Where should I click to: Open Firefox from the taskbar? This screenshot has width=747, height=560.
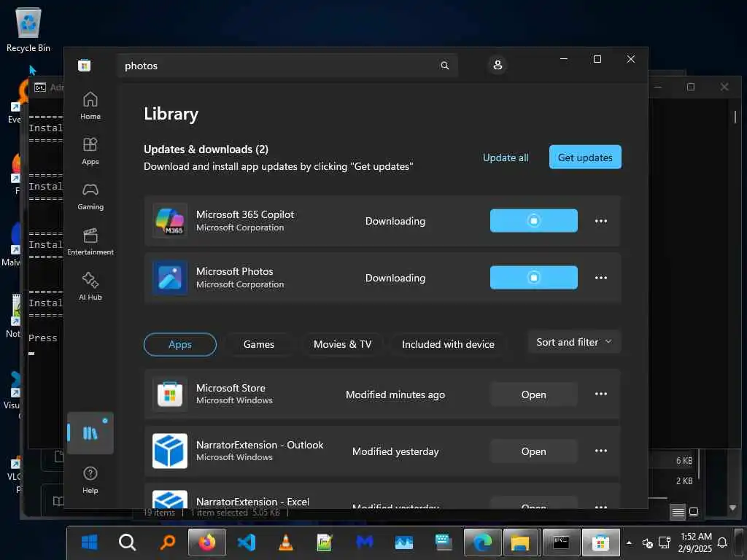point(206,542)
